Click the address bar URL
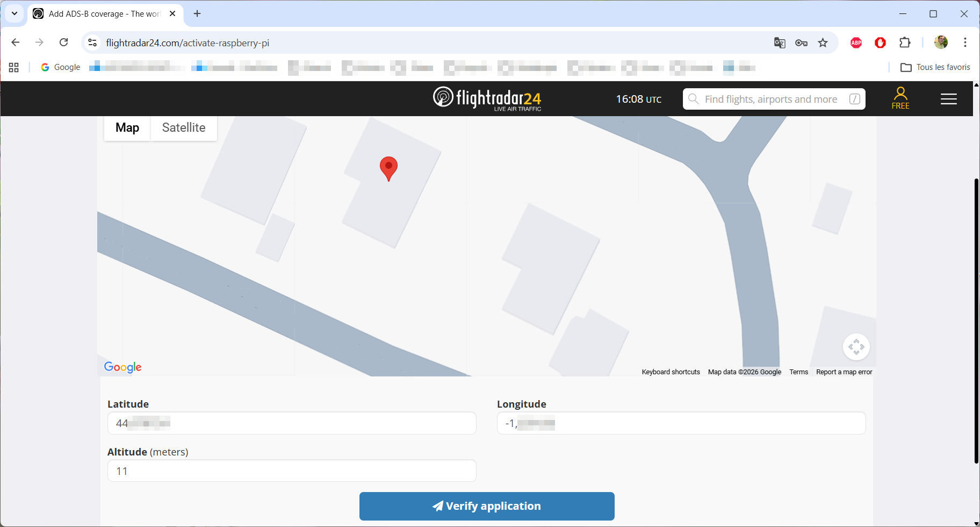 pyautogui.click(x=188, y=42)
